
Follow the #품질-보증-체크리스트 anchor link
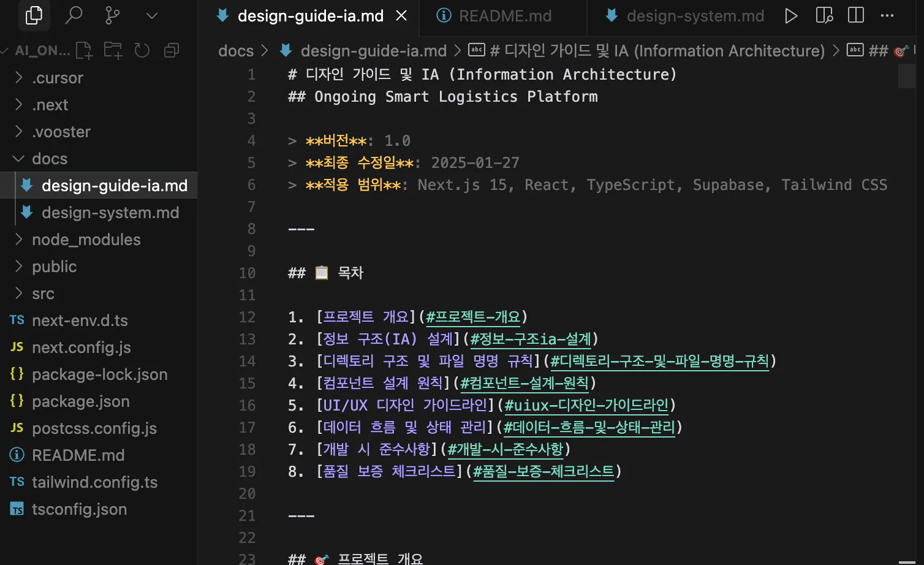point(543,472)
